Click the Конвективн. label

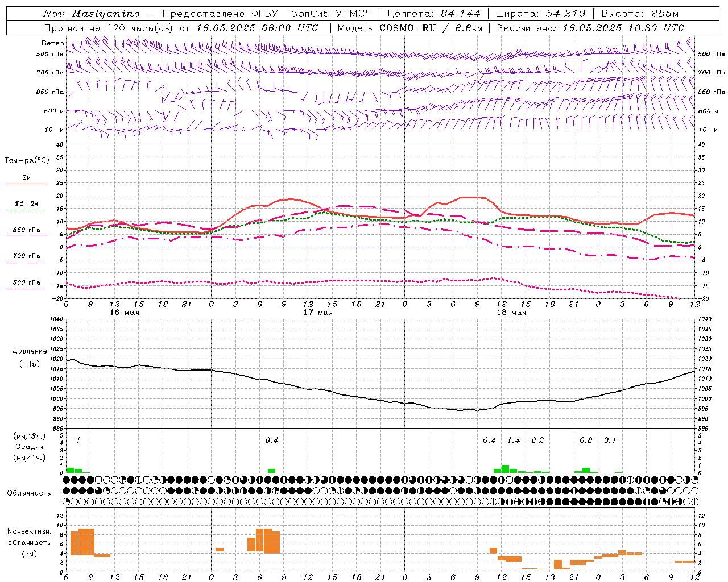point(30,531)
